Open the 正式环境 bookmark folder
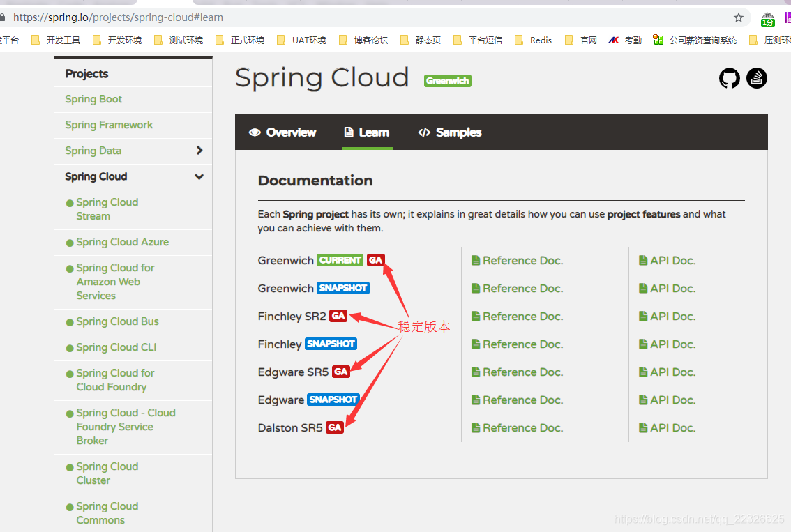Screen dimensions: 791x532 (x=241, y=40)
